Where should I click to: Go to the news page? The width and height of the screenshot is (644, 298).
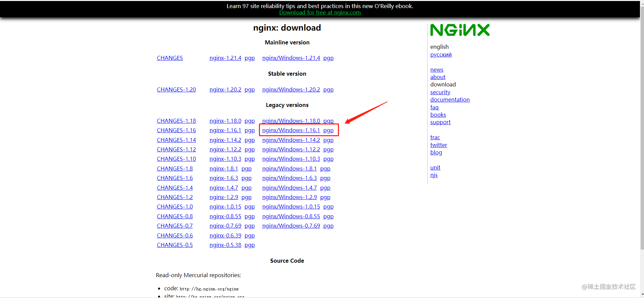tap(437, 70)
